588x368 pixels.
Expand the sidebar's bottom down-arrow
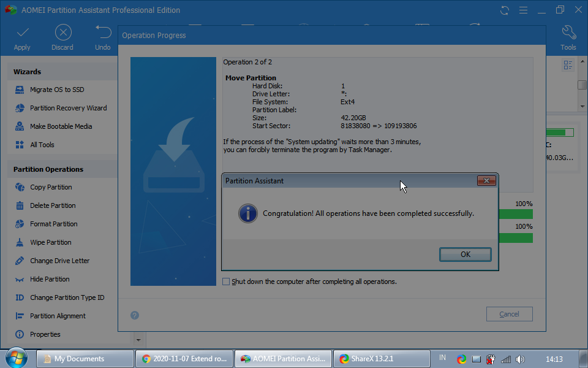[x=138, y=340]
